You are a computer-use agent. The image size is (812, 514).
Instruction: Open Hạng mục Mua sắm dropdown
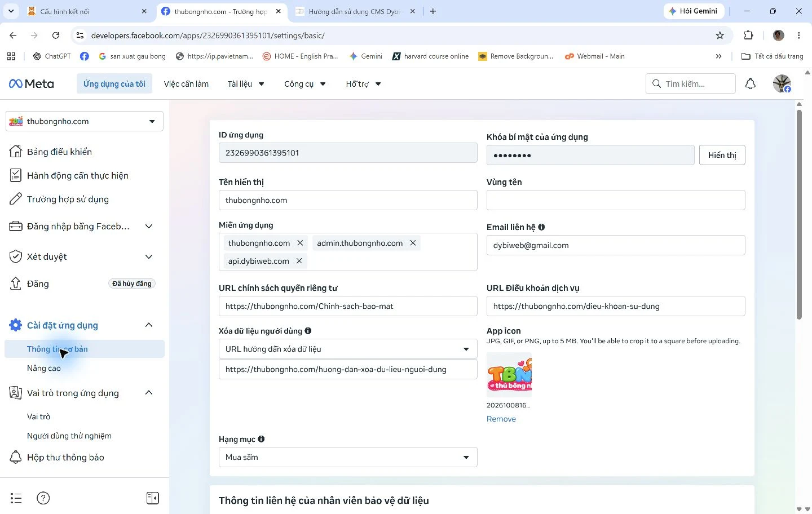(348, 457)
